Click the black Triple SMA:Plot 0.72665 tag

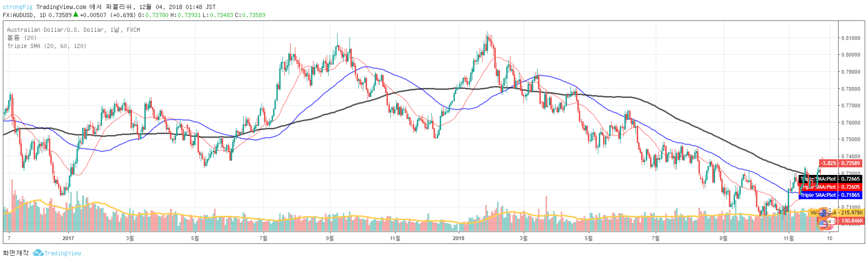coord(830,179)
